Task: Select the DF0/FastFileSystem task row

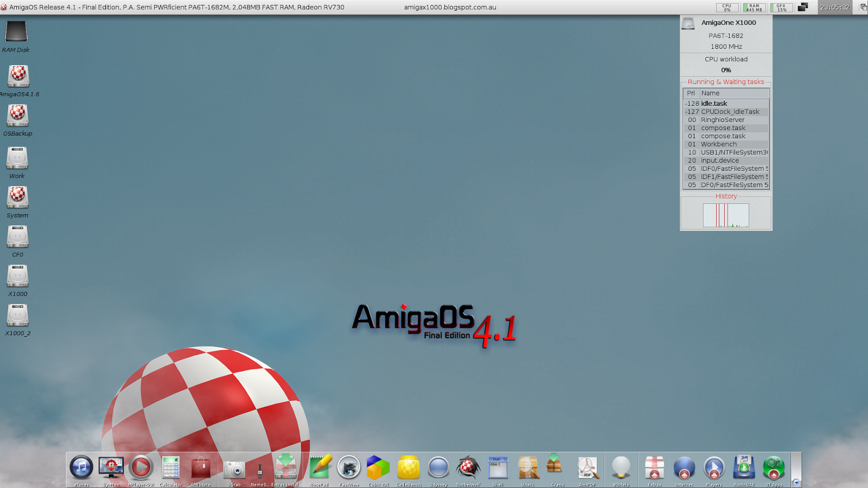Action: click(726, 185)
